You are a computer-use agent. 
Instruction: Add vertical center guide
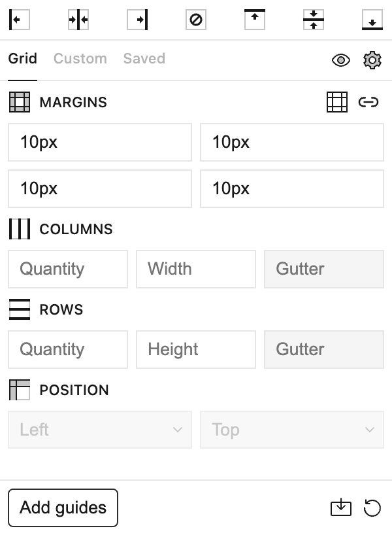point(78,20)
